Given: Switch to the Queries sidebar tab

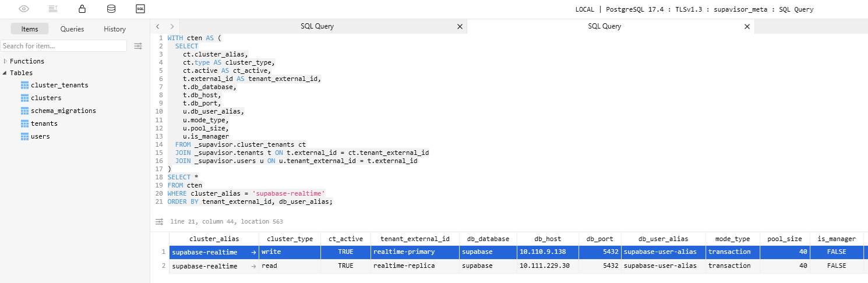Looking at the screenshot, I should coord(72,29).
